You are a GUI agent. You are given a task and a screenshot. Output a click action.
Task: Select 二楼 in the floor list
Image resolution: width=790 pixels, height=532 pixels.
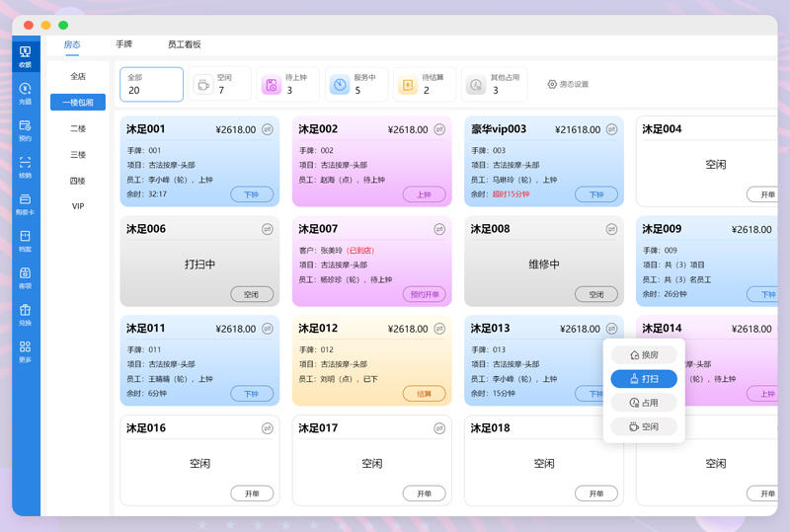click(x=78, y=128)
